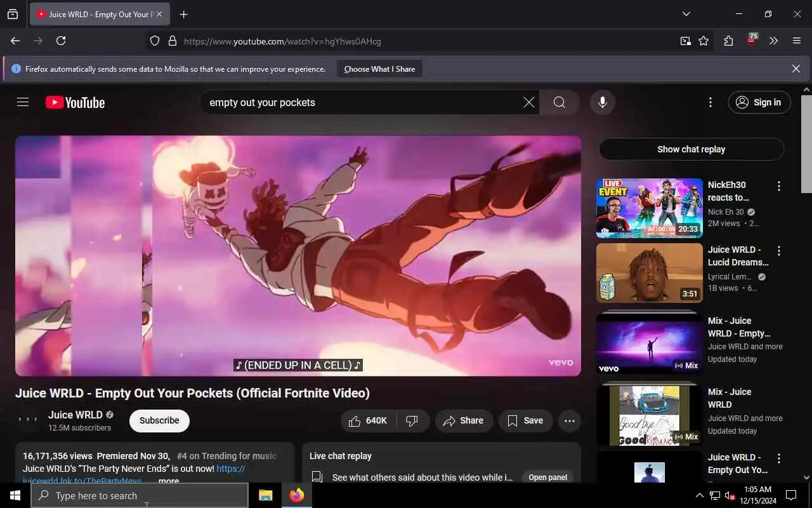The image size is (812, 508).
Task: Open the YouTube guide hamburger menu
Action: pos(23,102)
